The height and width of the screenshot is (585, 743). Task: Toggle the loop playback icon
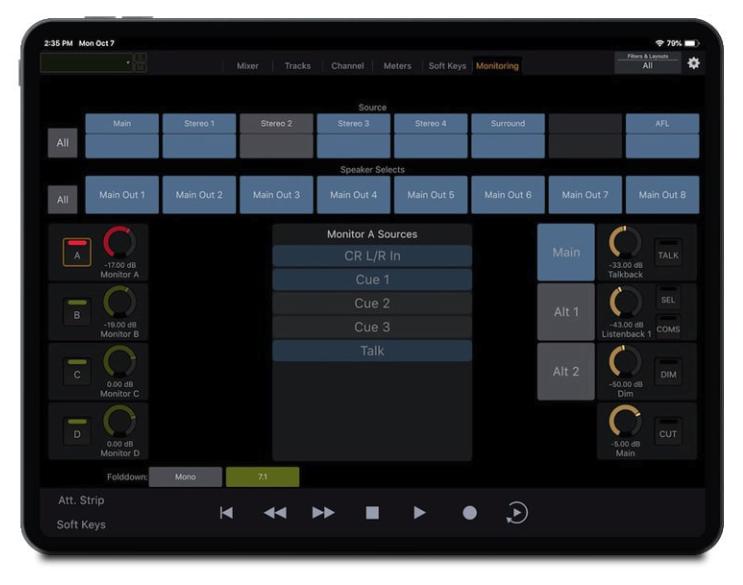pos(516,513)
